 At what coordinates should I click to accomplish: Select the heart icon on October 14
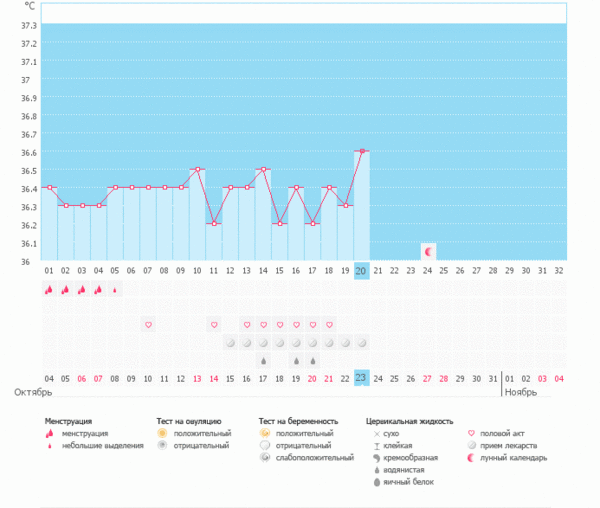(x=214, y=325)
